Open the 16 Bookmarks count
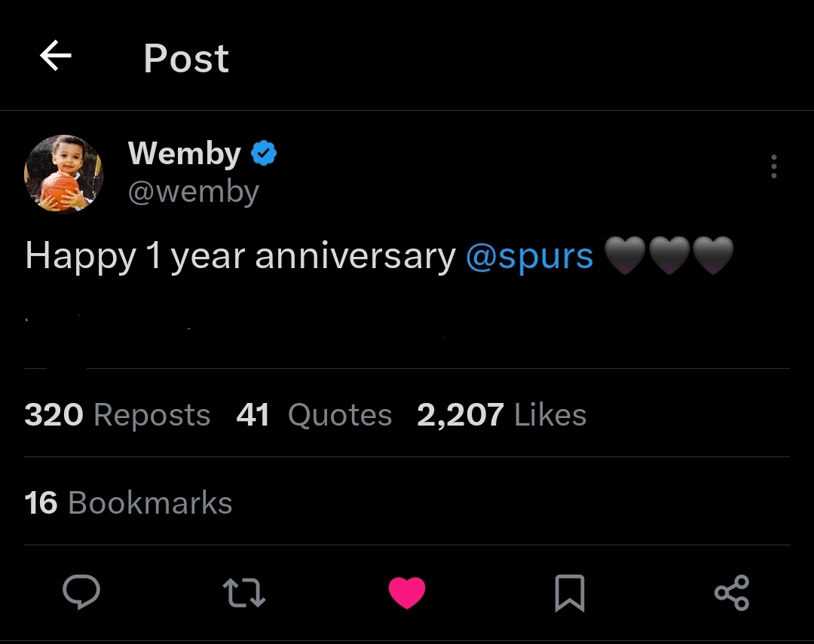 (x=128, y=503)
